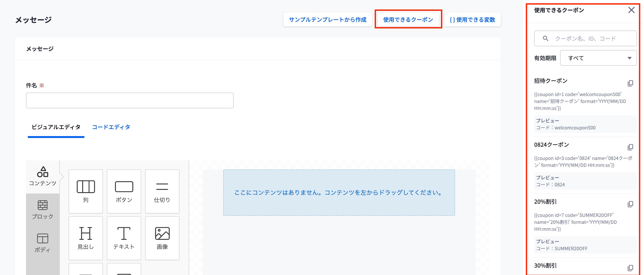This screenshot has width=644, height=275.
Task: Click the search magnifier icon in coupon panel
Action: click(x=545, y=38)
